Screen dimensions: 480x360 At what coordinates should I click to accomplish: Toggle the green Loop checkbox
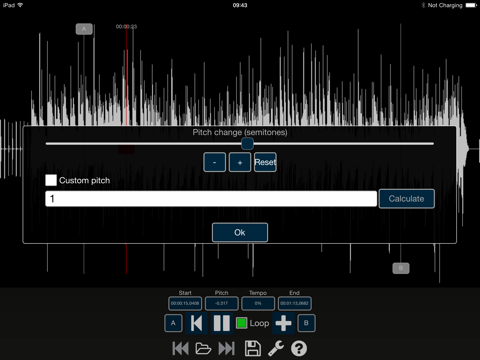(x=241, y=323)
